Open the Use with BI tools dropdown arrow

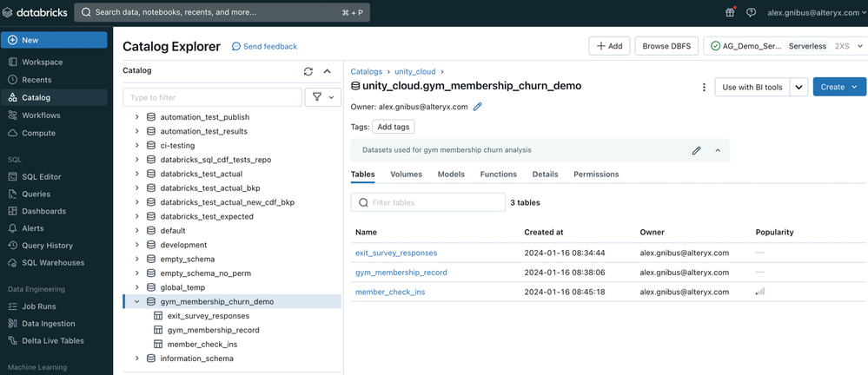[798, 87]
